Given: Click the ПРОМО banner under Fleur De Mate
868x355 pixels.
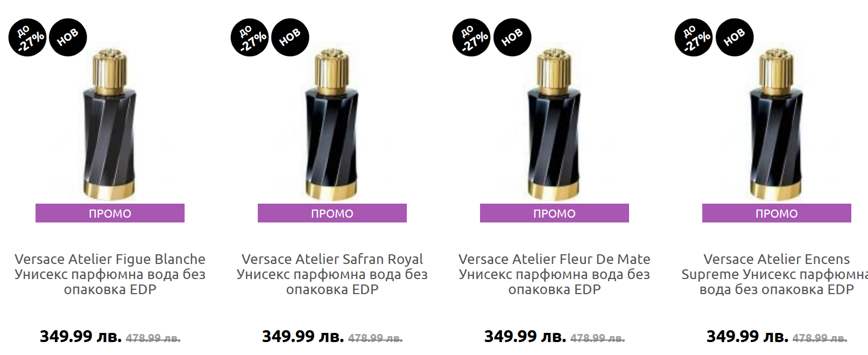Looking at the screenshot, I should [554, 213].
